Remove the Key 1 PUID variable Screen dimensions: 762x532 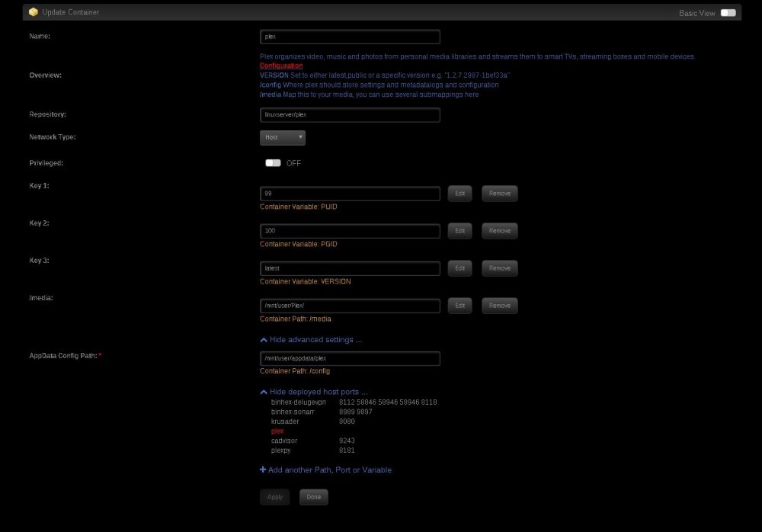(x=500, y=194)
